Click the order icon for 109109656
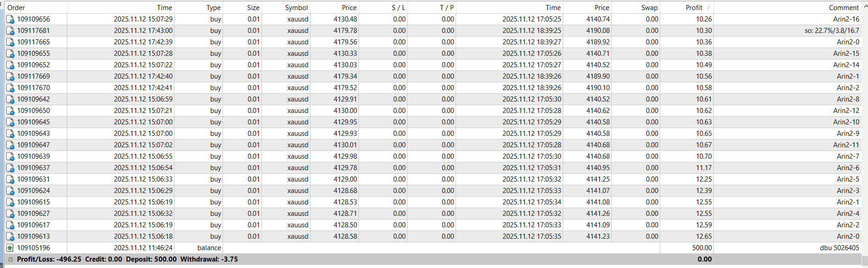The width and height of the screenshot is (868, 268). (x=10, y=19)
